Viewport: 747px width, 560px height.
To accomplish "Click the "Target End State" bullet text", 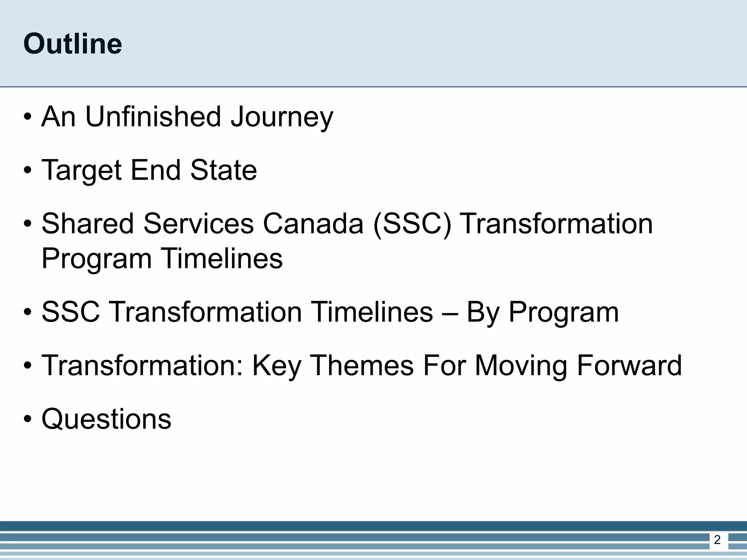I will point(149,171).
